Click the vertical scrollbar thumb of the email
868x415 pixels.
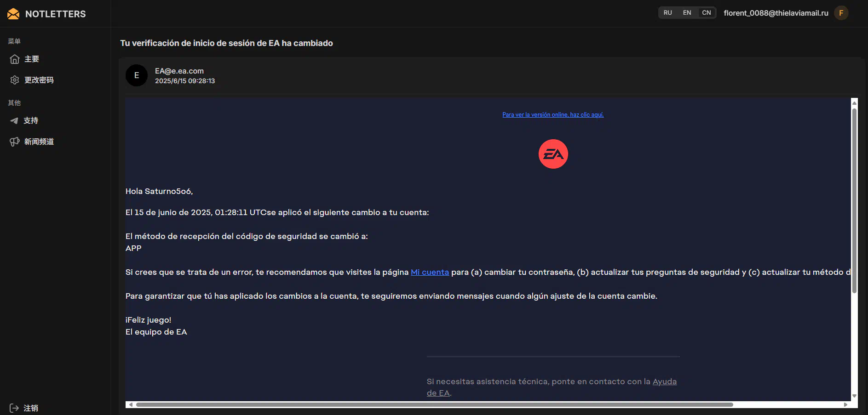click(x=854, y=200)
